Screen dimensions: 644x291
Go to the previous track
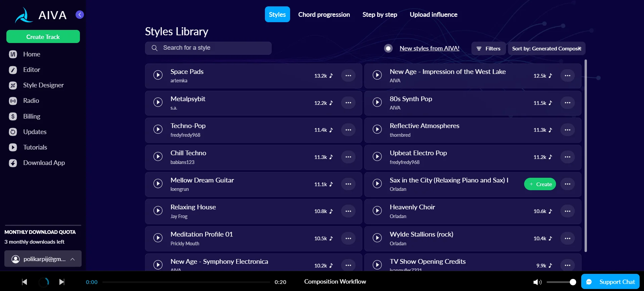25,282
